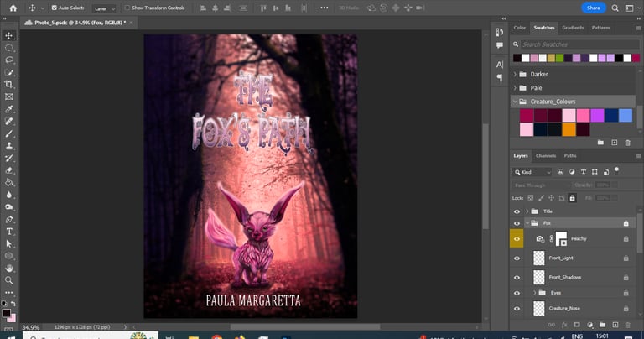Open the Gradients tab
Image resolution: width=644 pixels, height=339 pixels.
pos(573,28)
